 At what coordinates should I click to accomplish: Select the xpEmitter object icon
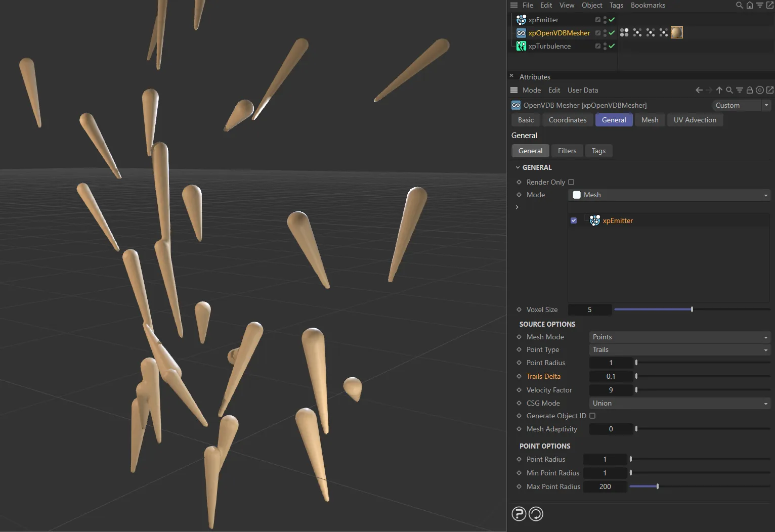521,20
